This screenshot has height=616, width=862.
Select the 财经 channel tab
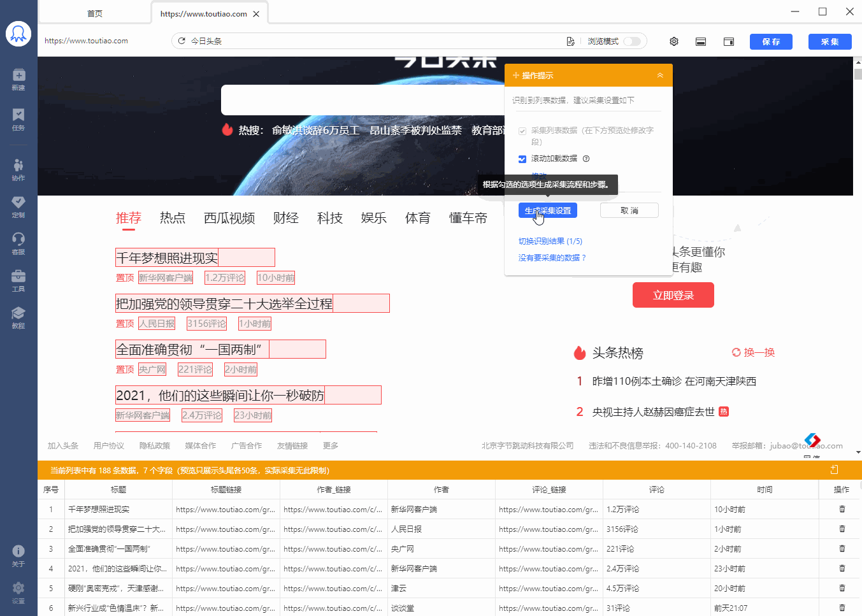286,218
